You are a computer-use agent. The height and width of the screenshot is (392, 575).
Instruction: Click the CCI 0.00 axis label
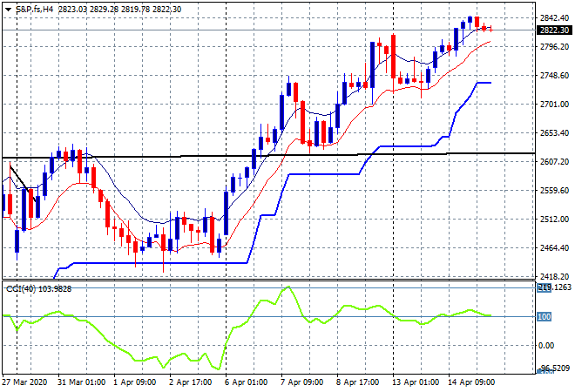point(546,346)
